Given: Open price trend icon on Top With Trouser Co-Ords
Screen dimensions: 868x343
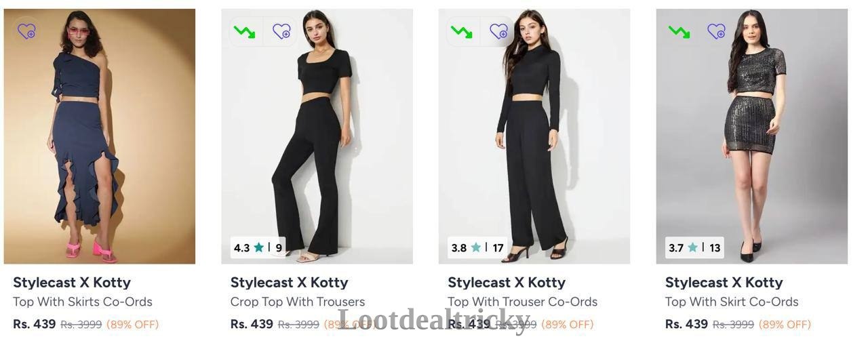Looking at the screenshot, I should [x=462, y=31].
